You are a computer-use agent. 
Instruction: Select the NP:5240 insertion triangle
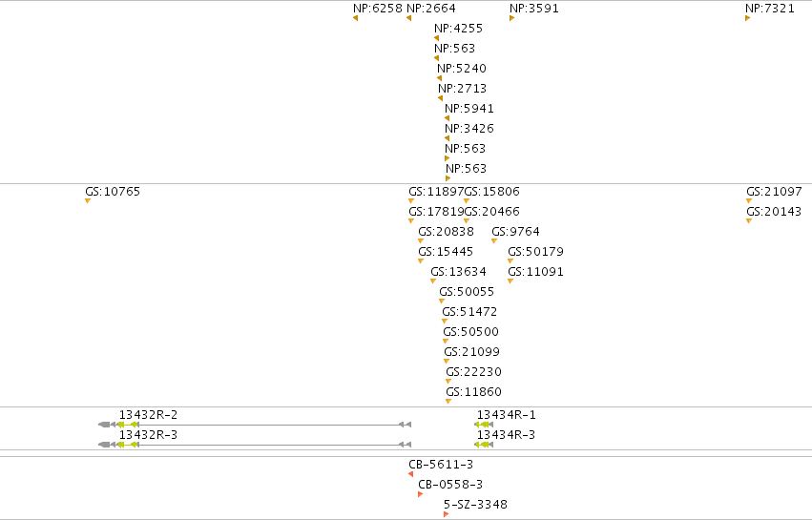coord(439,79)
